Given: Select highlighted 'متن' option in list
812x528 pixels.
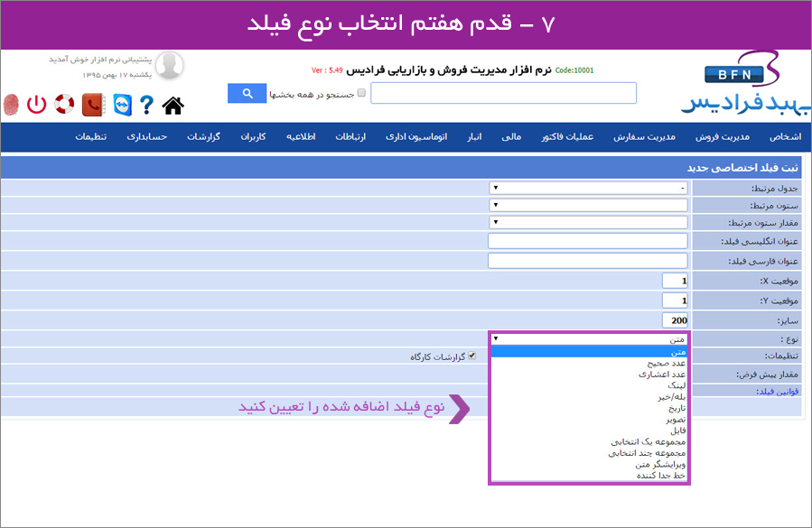Looking at the screenshot, I should [x=589, y=352].
